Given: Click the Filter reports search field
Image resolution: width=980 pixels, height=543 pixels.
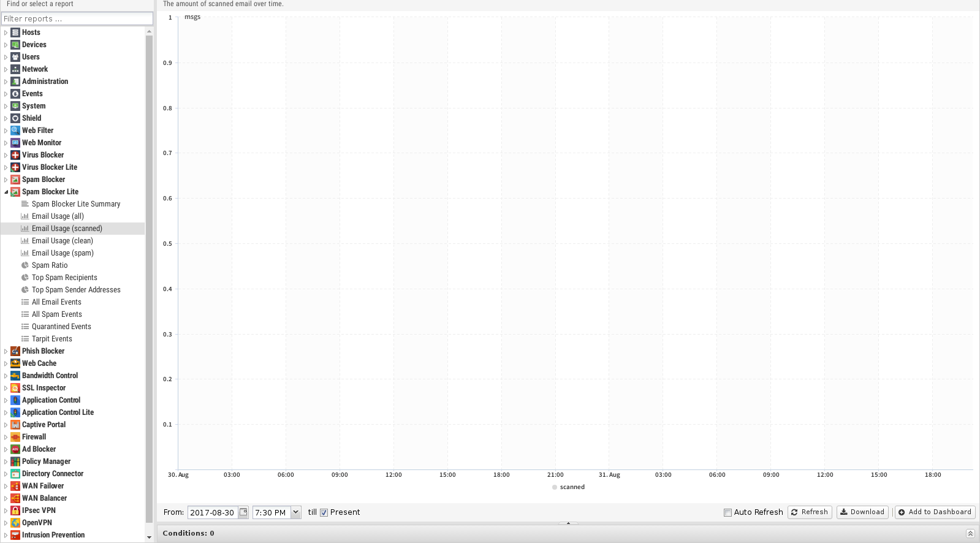Looking at the screenshot, I should click(x=77, y=18).
